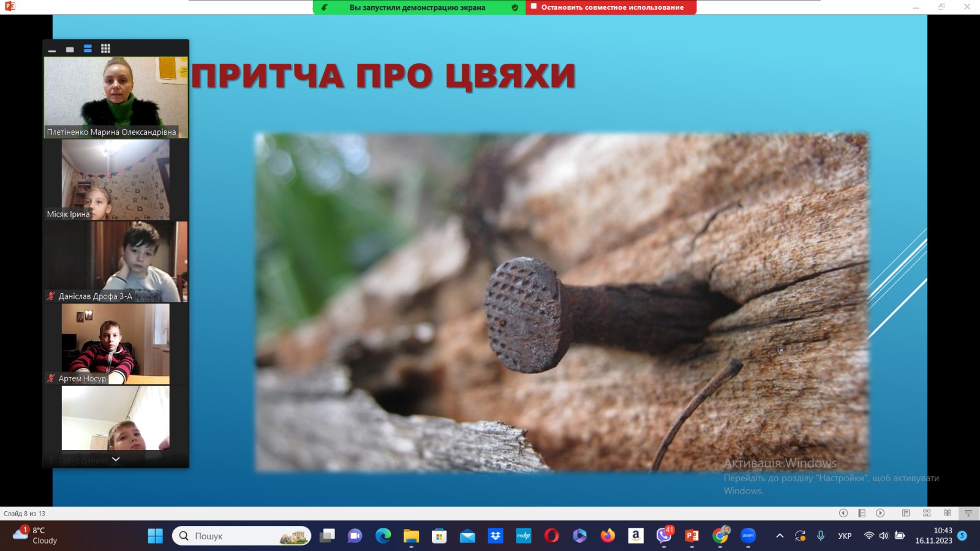Click the sync status tray icon
980x551 pixels.
click(x=800, y=536)
